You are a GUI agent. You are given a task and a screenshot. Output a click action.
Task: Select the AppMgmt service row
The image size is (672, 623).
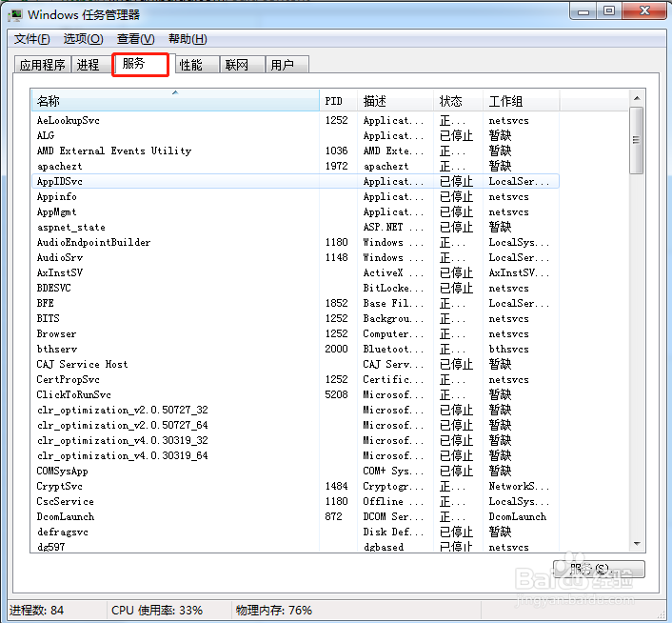tap(295, 211)
